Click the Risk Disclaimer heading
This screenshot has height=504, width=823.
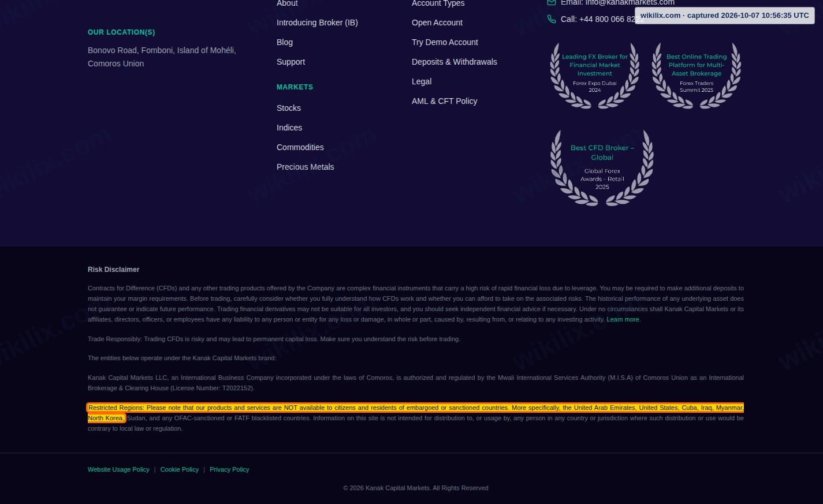tap(114, 270)
